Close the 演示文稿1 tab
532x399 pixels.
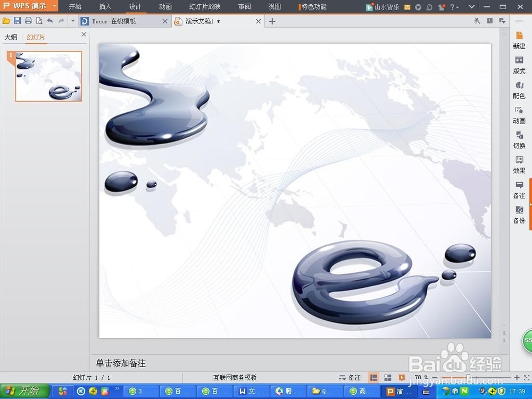[x=258, y=21]
